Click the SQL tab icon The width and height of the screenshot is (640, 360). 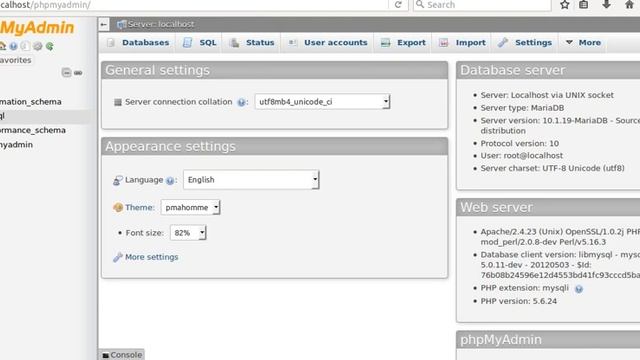(187, 42)
